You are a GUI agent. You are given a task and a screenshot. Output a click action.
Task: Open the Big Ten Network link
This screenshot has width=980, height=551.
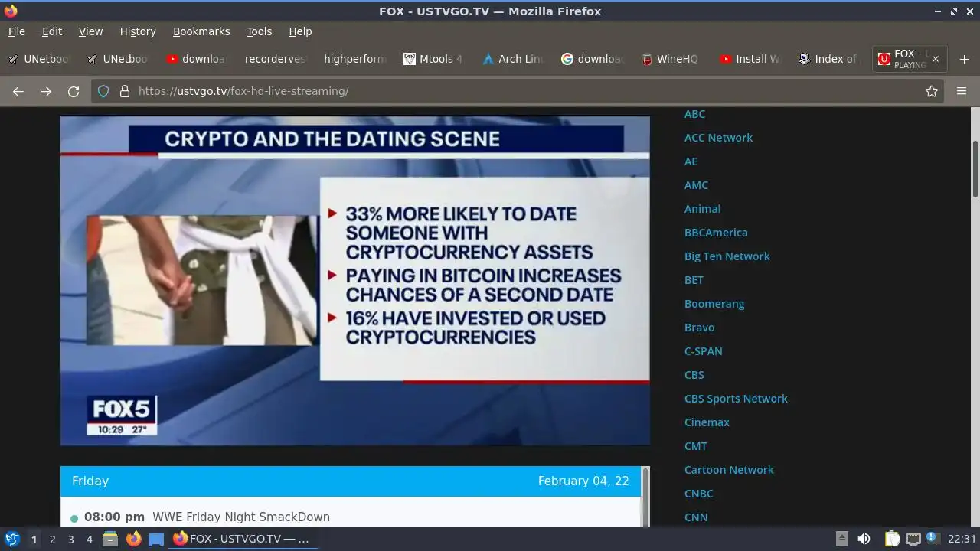click(727, 256)
